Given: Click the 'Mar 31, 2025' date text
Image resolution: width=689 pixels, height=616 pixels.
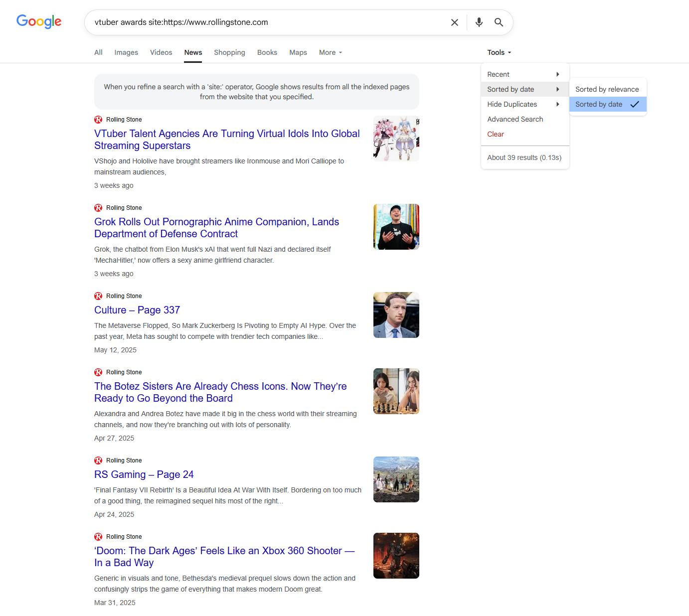Looking at the screenshot, I should 115,603.
